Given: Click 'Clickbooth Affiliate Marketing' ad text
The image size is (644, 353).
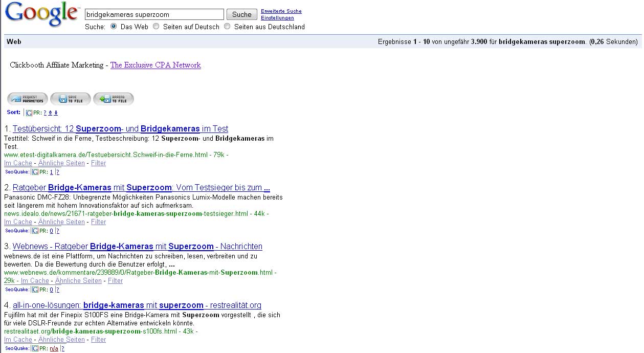Looking at the screenshot, I should coord(56,65).
